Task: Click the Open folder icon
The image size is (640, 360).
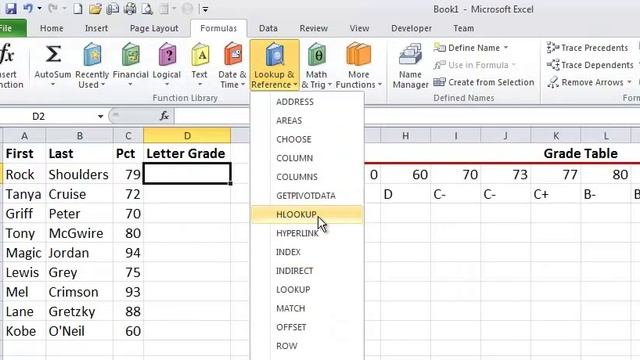Action: 95,9
